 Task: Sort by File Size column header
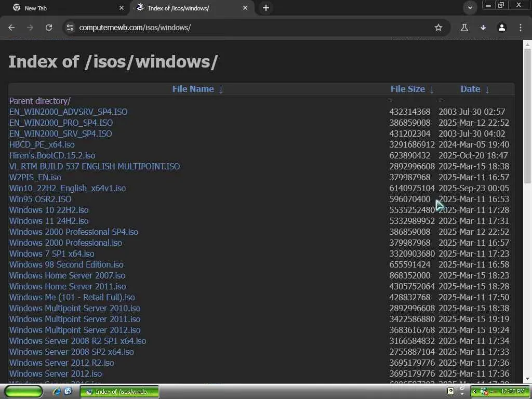(x=407, y=89)
